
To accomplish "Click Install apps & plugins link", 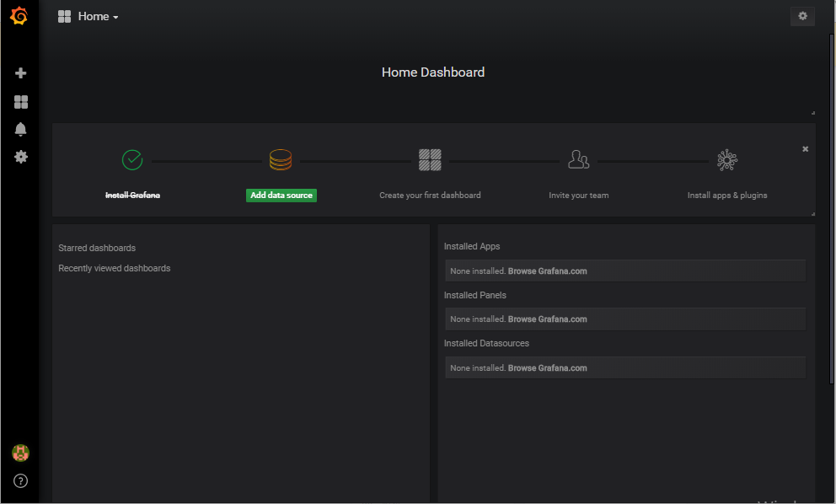I will (x=727, y=196).
